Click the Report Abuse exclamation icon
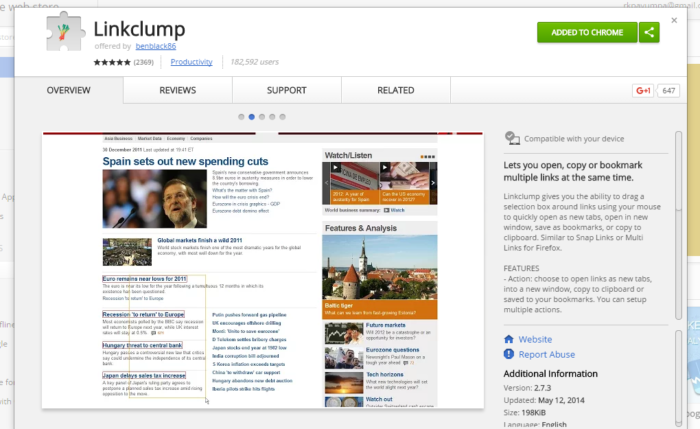The width and height of the screenshot is (700, 429). (508, 354)
